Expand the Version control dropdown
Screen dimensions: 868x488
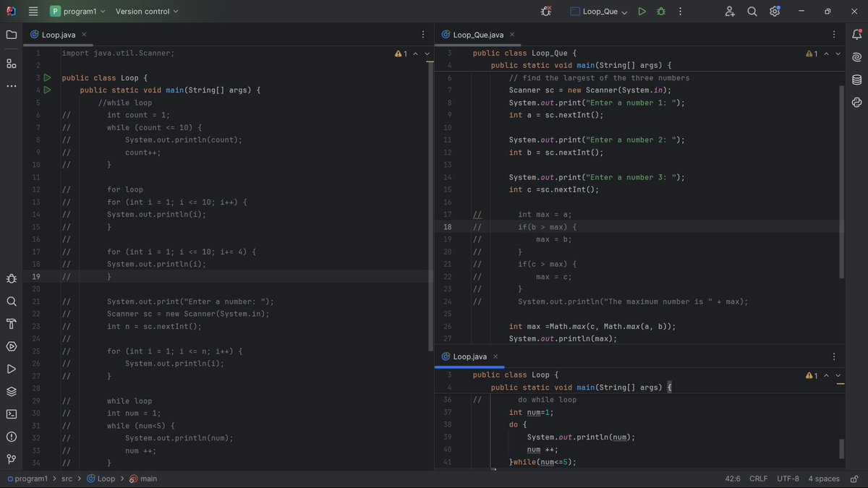pos(147,12)
